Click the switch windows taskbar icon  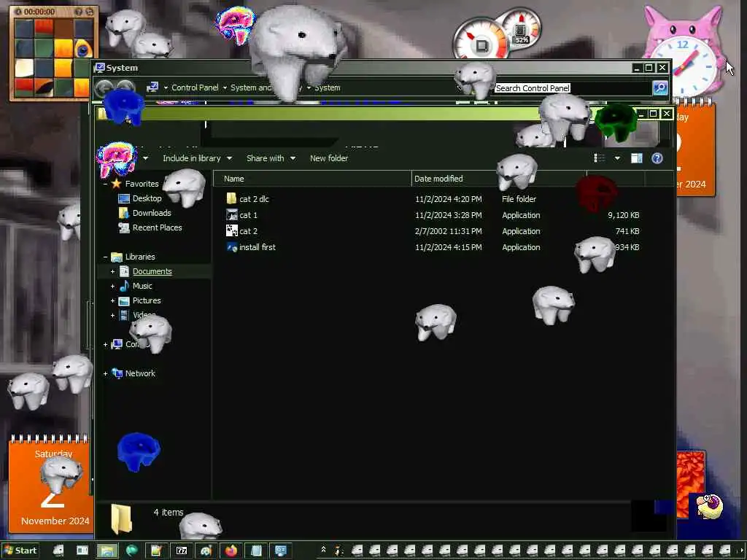[82, 551]
